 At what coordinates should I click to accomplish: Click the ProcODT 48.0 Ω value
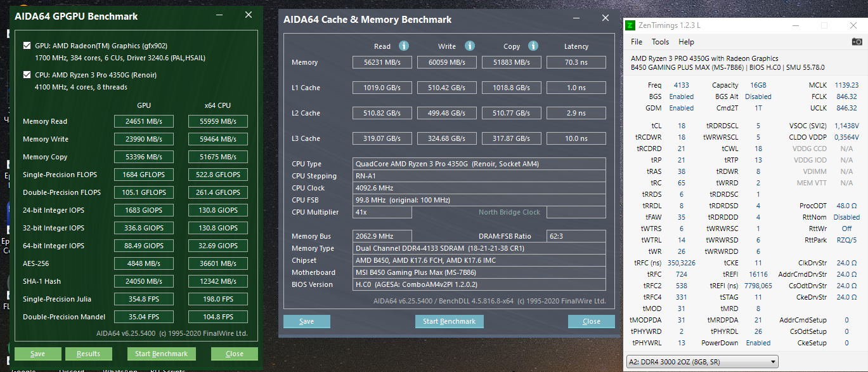tap(846, 206)
